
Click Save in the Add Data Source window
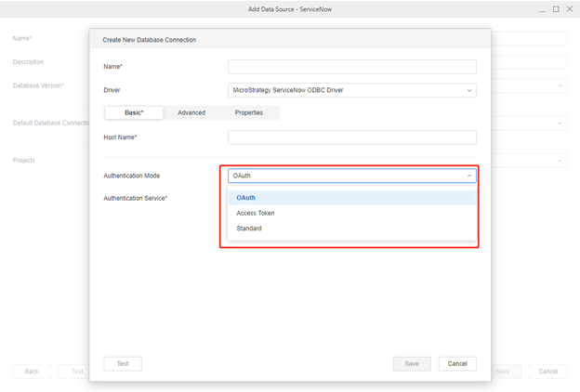[x=506, y=372]
